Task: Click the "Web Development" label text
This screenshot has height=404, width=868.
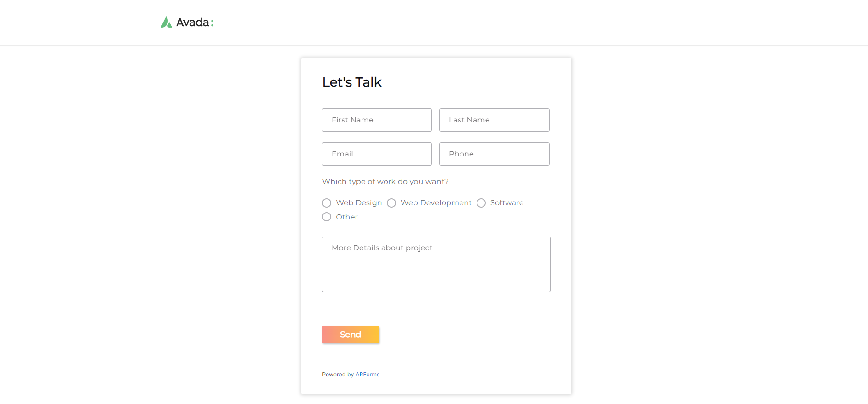Action: (436, 203)
